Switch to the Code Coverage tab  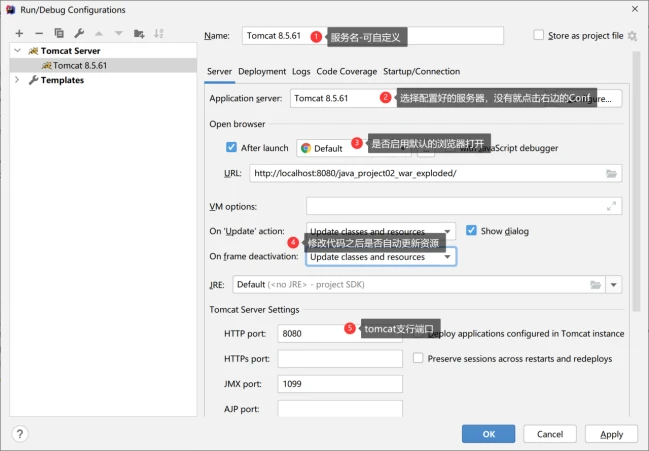pyautogui.click(x=346, y=72)
